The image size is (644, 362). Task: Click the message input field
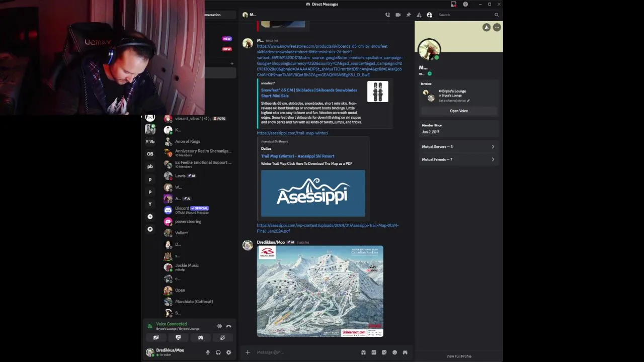click(306, 352)
